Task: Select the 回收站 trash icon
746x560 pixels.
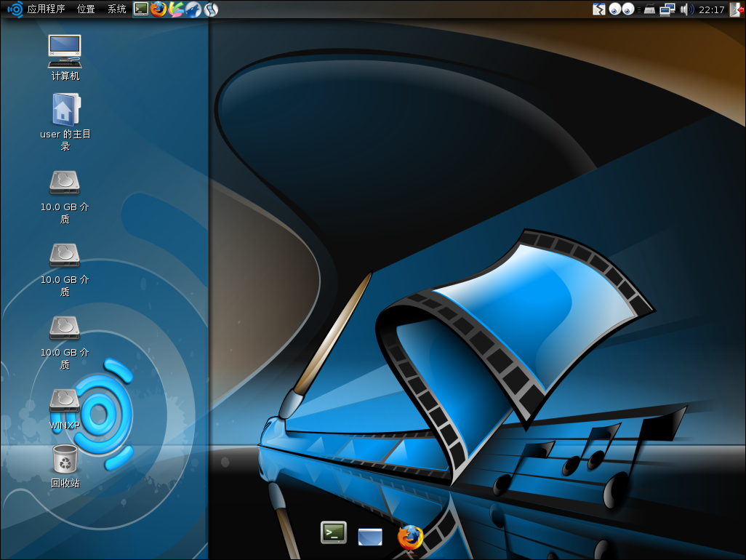Action: click(65, 466)
